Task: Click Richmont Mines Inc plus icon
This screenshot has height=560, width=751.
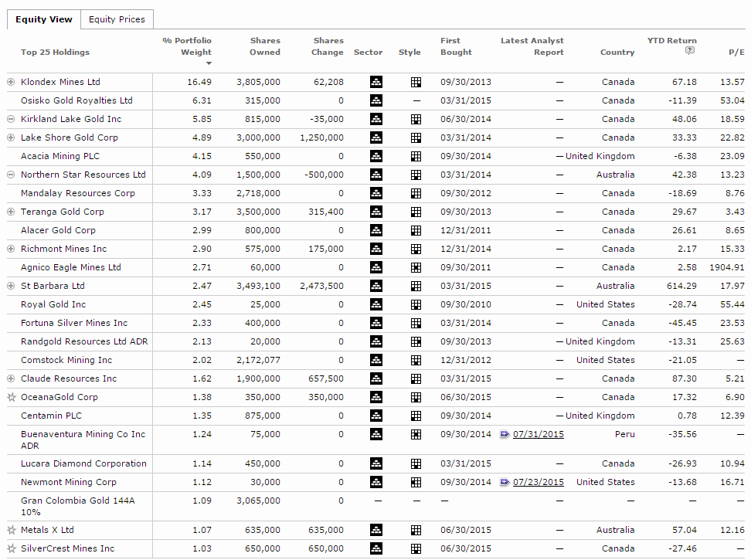Action: tap(11, 249)
